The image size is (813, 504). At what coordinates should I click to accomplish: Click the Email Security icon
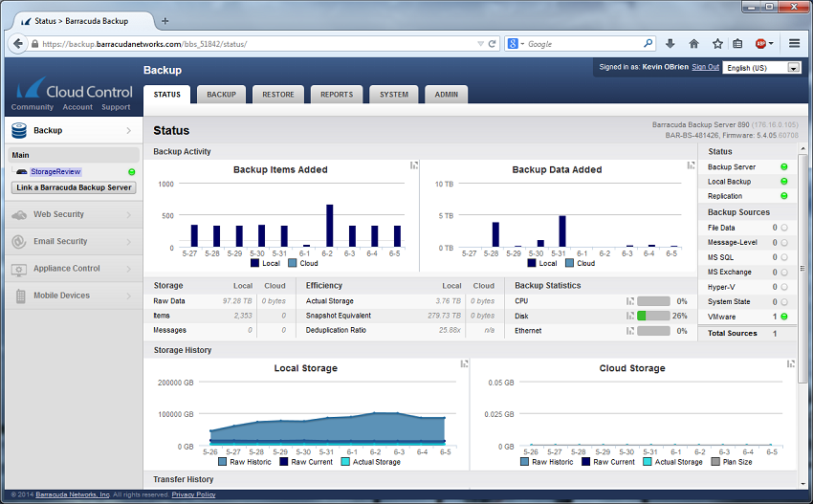19,242
